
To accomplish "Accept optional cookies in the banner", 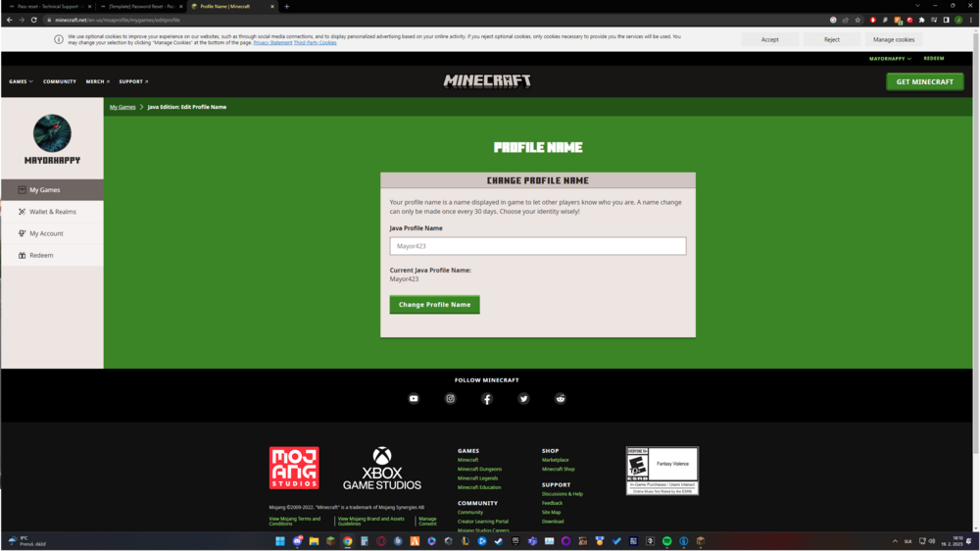I will (769, 39).
